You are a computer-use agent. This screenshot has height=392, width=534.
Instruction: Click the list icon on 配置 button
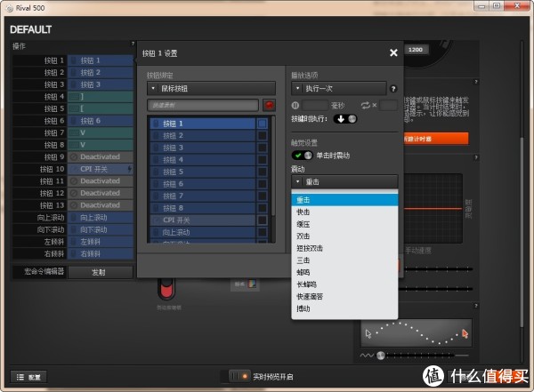pos(20,377)
